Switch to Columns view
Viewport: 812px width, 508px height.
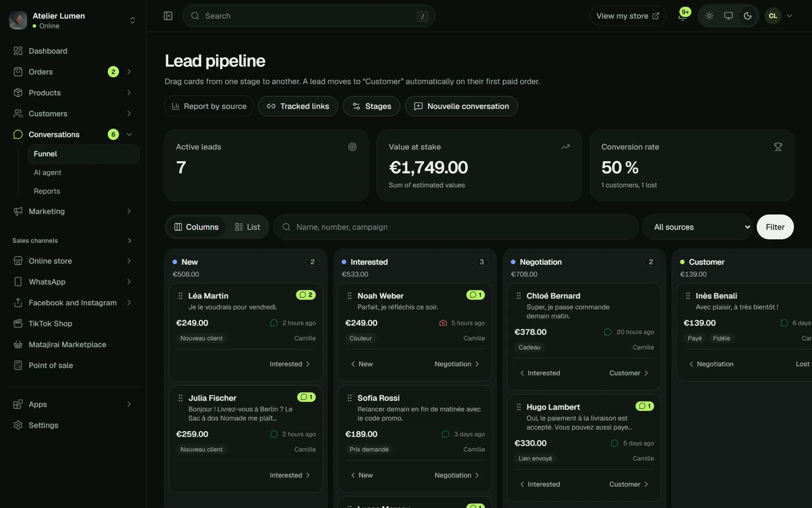pos(196,227)
